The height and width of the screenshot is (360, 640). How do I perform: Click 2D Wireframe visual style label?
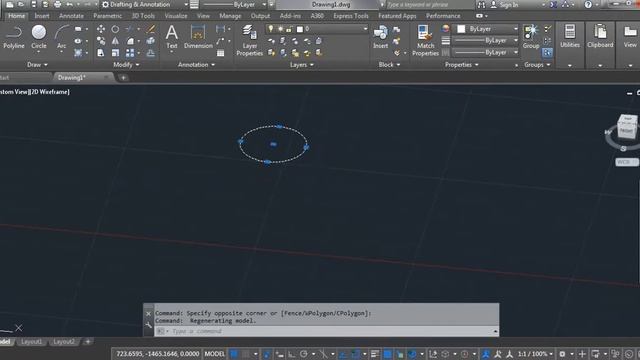click(x=51, y=92)
